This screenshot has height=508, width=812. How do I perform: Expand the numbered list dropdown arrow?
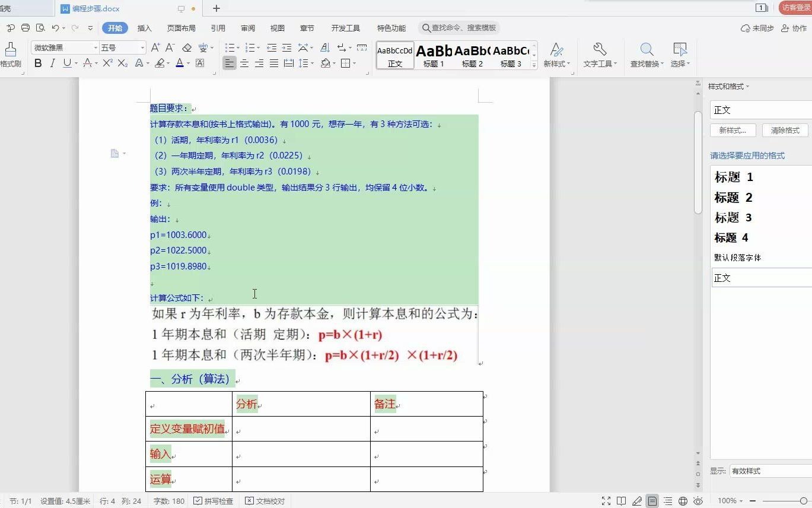coord(258,47)
